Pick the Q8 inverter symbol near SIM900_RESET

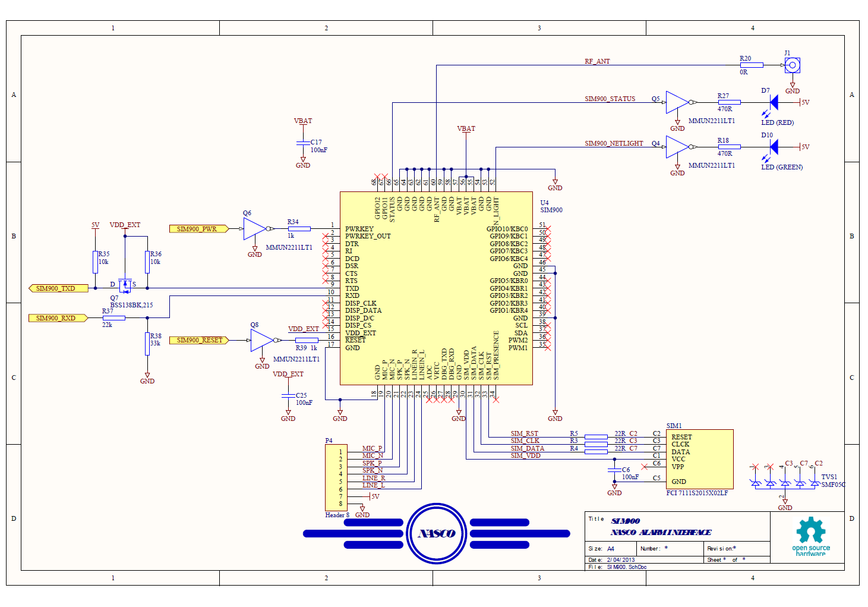pos(263,341)
